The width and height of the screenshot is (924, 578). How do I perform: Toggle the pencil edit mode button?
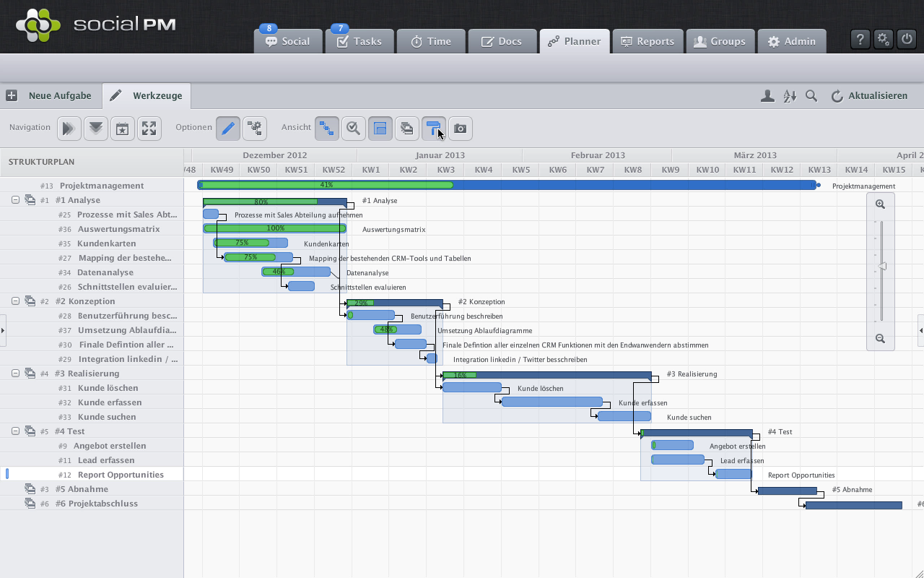click(x=228, y=129)
